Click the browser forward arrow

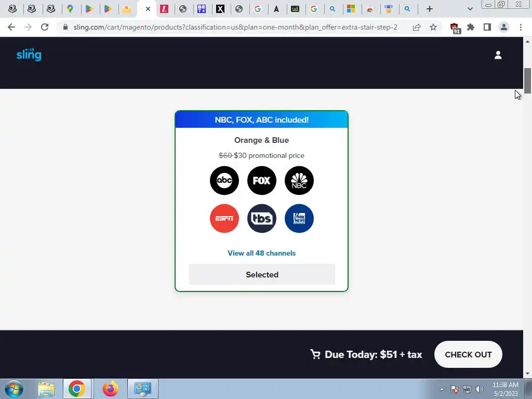28,27
